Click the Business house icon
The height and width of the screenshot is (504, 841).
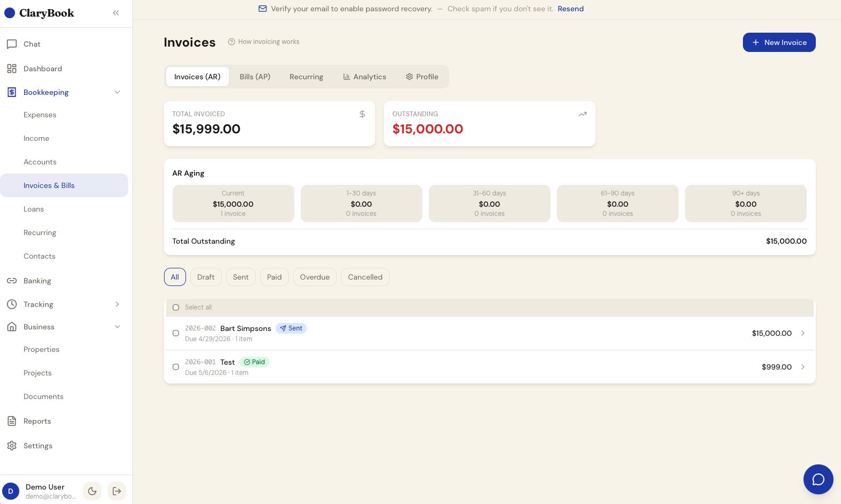12,327
